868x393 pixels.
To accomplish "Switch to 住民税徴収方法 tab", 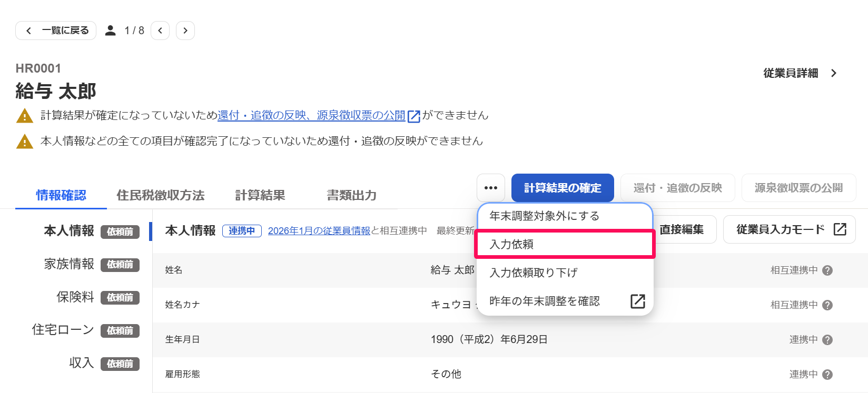I will [161, 195].
